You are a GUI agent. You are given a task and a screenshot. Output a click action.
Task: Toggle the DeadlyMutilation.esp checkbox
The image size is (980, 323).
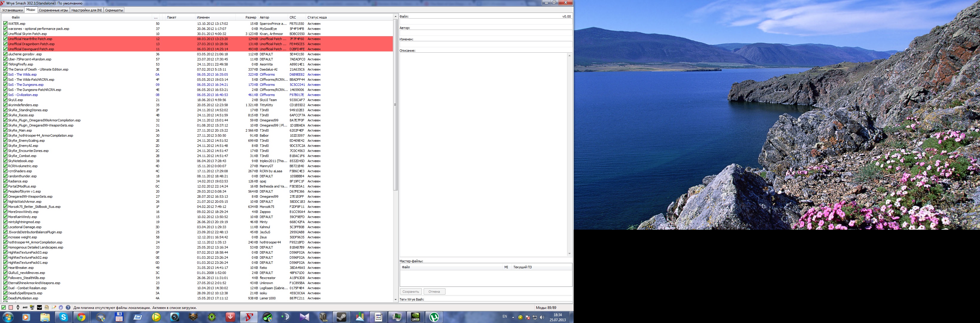5,298
